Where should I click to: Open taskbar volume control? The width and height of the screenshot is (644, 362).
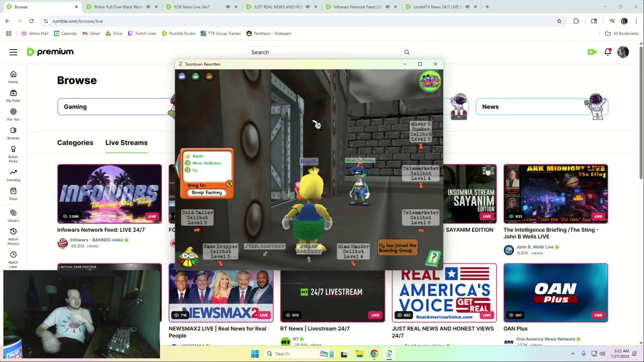pyautogui.click(x=602, y=353)
